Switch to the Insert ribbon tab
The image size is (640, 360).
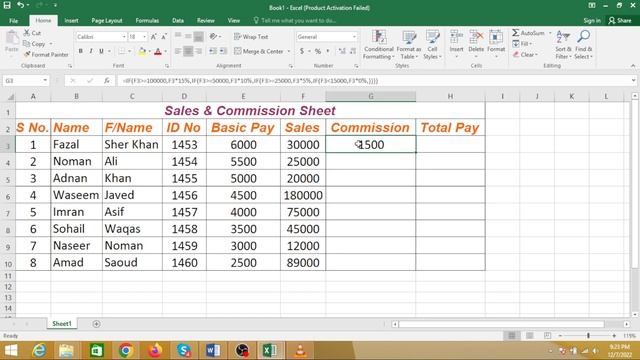71,20
